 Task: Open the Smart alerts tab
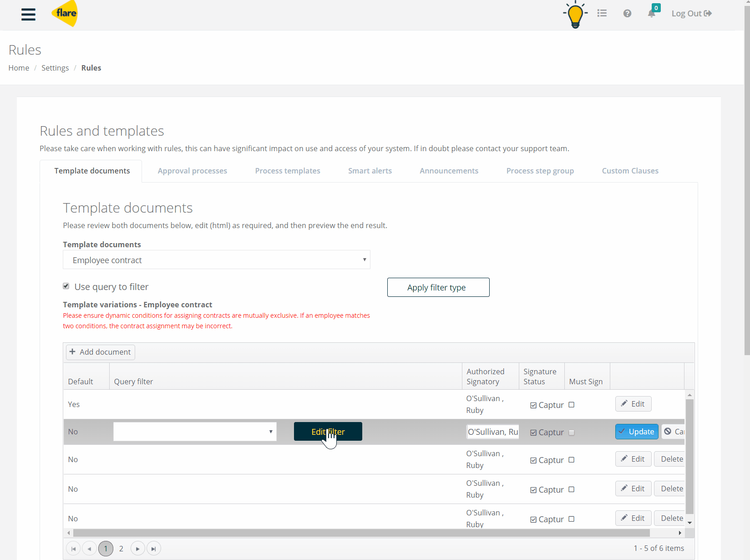click(370, 171)
